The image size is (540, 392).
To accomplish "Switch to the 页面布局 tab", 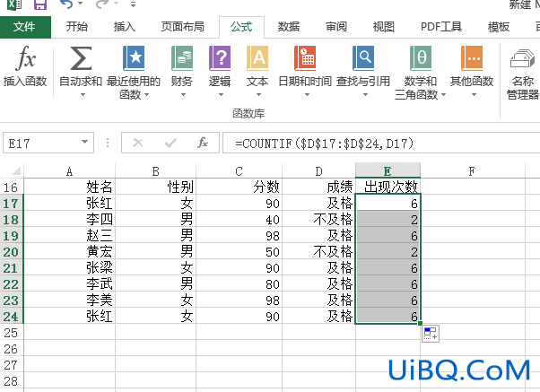I will (x=182, y=27).
